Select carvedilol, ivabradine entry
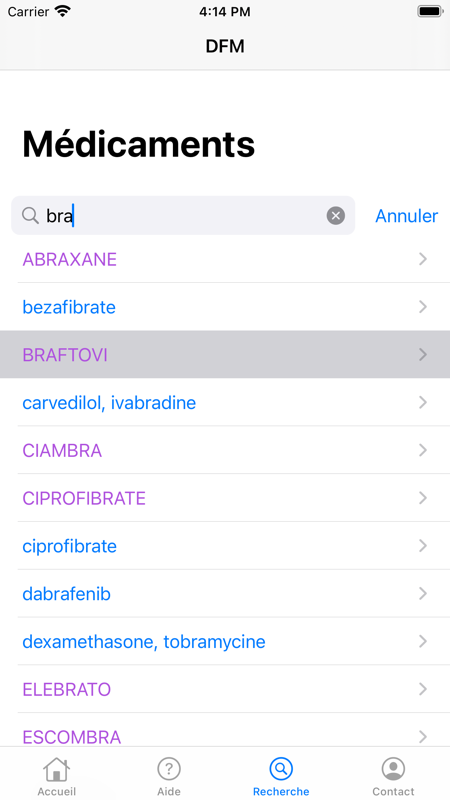This screenshot has width=450, height=800. click(225, 403)
